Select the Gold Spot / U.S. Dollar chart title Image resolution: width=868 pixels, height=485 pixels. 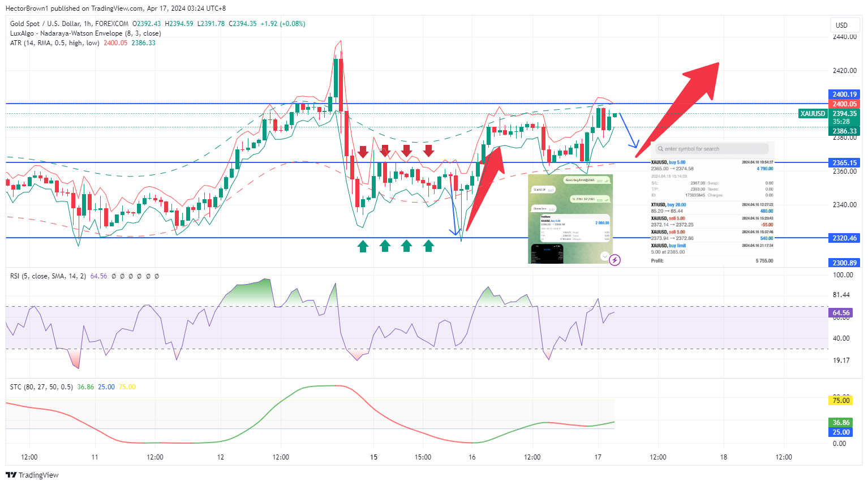click(69, 24)
